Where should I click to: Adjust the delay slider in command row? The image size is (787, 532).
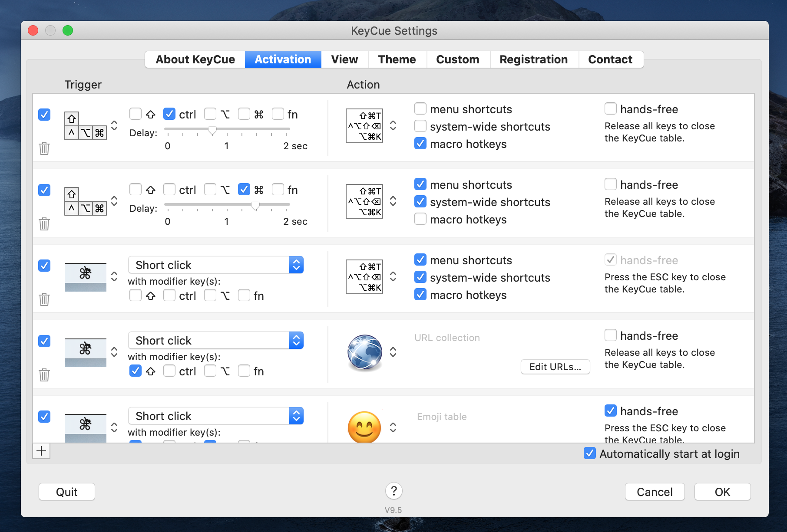(255, 205)
